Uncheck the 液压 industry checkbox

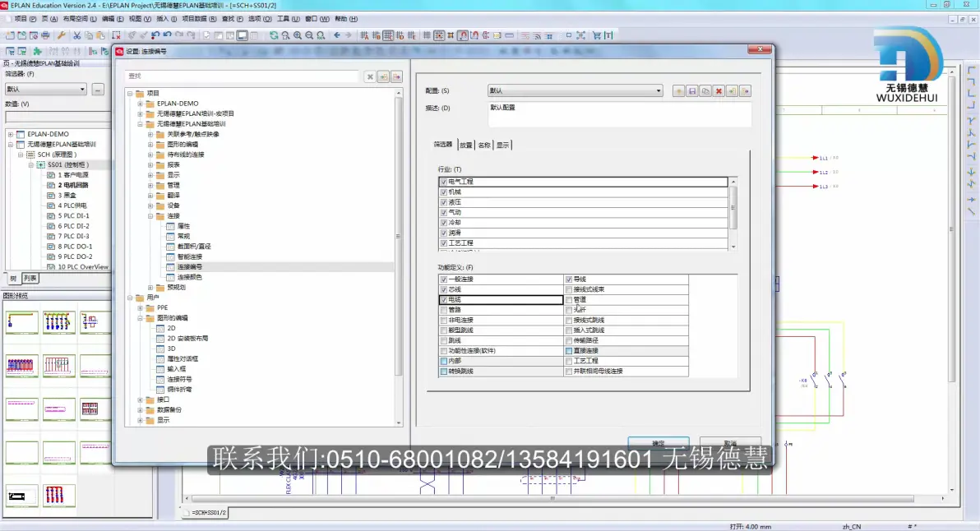pos(444,202)
